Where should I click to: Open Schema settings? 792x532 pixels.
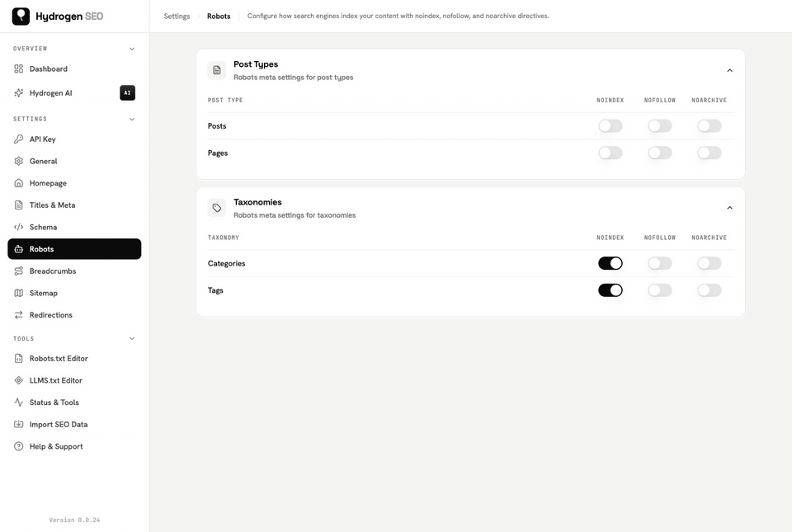(74, 227)
